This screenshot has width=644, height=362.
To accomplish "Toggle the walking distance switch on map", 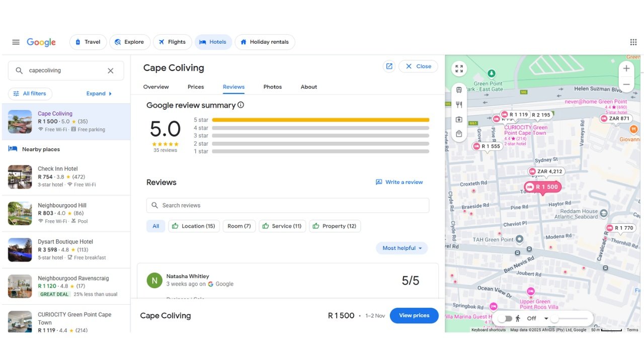I will 506,319.
